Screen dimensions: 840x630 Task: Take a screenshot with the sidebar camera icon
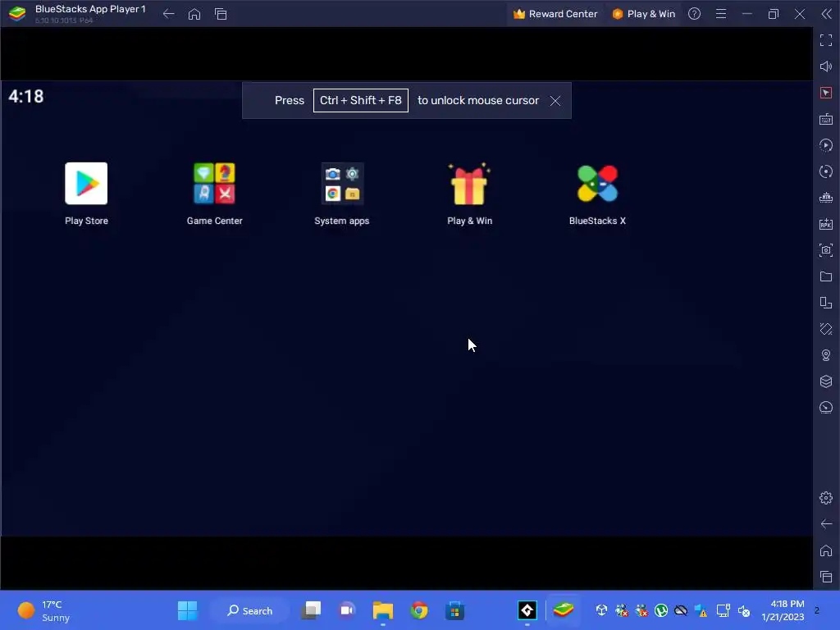point(826,250)
